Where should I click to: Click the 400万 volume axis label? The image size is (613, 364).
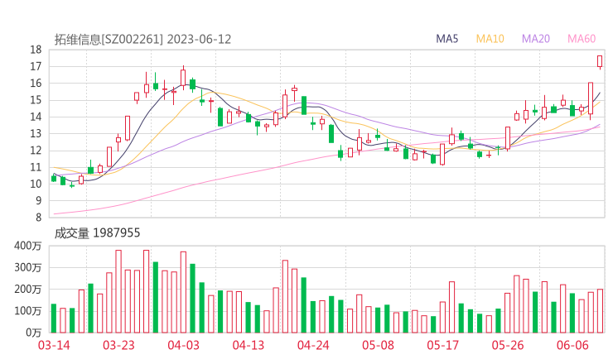(28, 246)
